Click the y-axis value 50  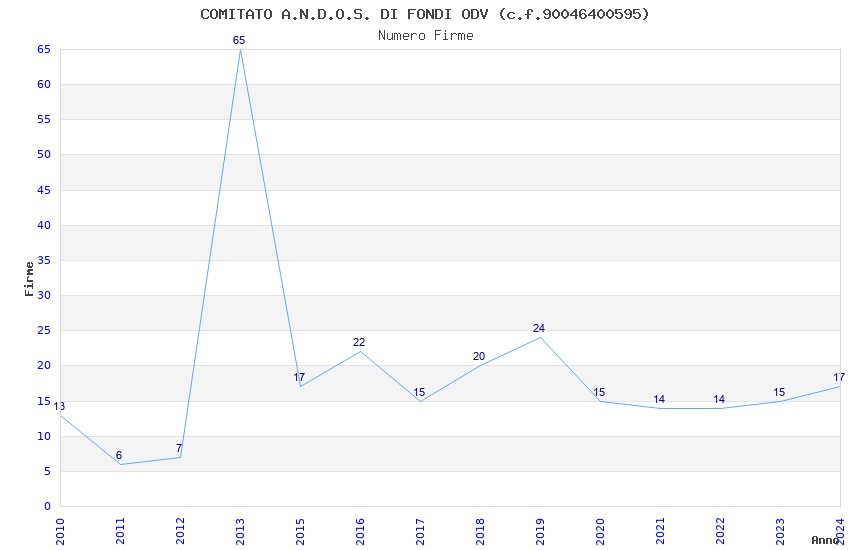[x=44, y=154]
